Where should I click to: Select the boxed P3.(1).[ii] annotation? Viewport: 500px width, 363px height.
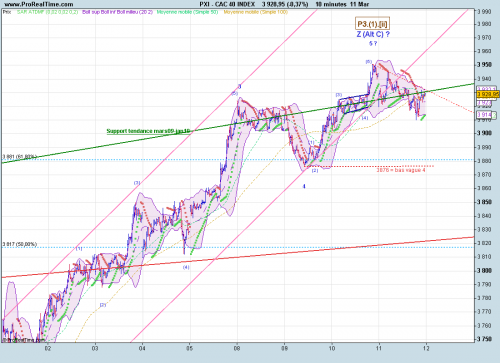[x=372, y=24]
